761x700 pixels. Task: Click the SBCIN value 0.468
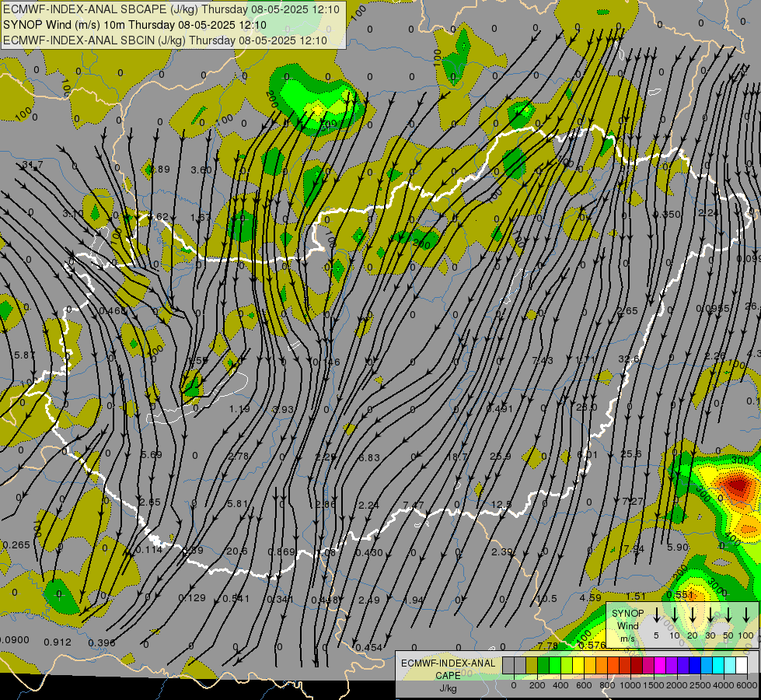112,311
